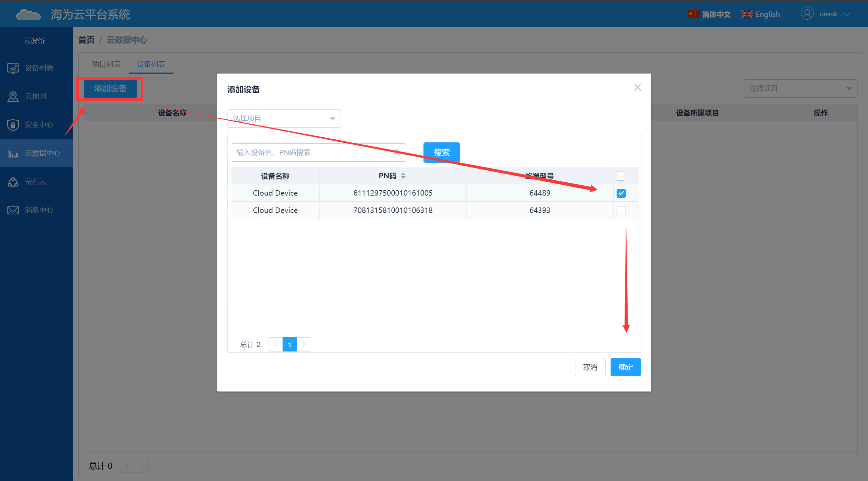Viewport: 868px width, 481px height.
Task: Click the 添加设备 button
Action: (x=110, y=89)
